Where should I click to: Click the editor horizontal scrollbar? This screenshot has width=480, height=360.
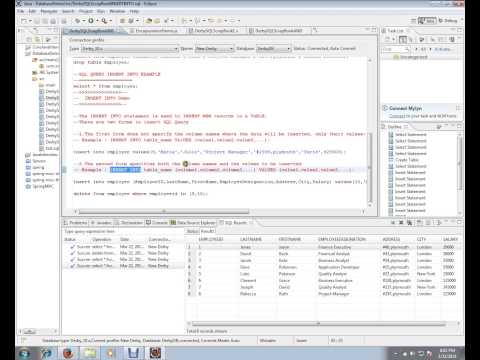(x=164, y=211)
